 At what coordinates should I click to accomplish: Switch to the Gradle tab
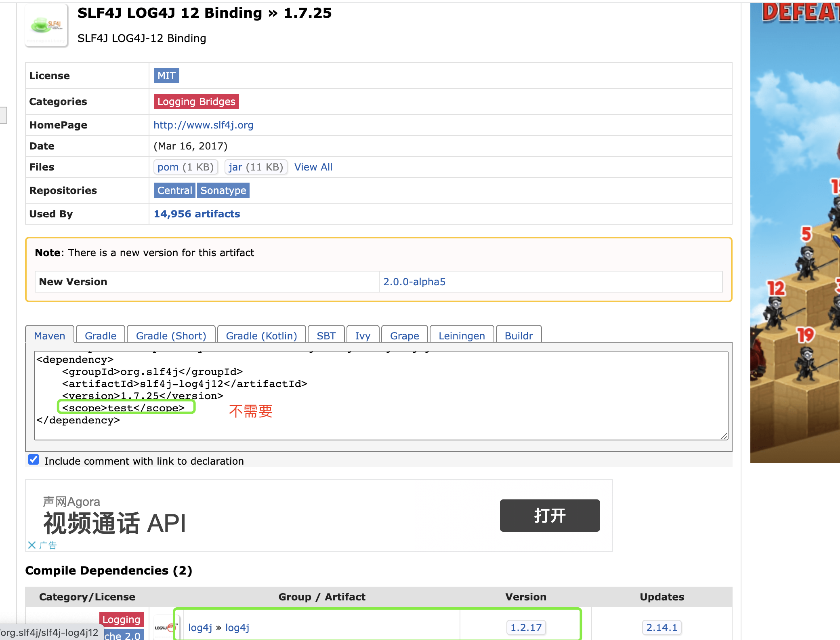pyautogui.click(x=101, y=335)
